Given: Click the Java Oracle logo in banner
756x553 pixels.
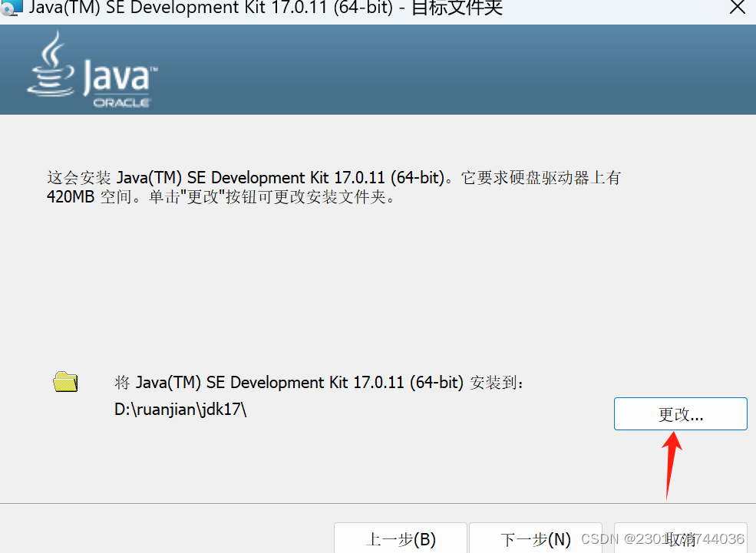Looking at the screenshot, I should click(92, 70).
